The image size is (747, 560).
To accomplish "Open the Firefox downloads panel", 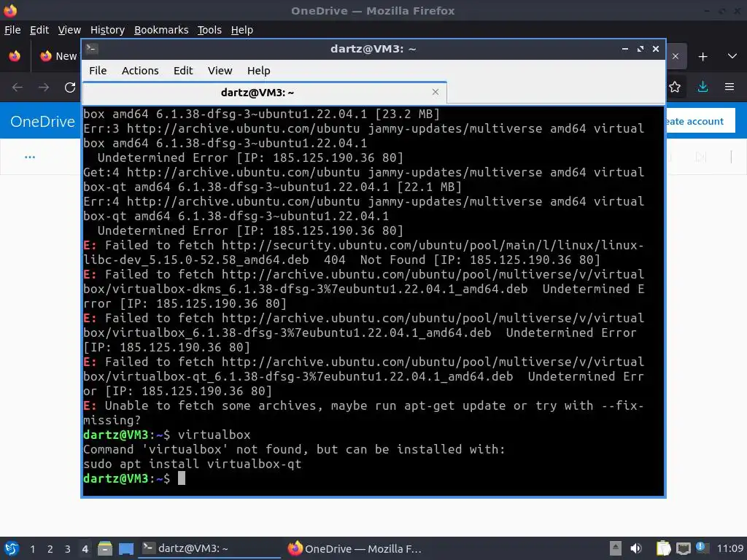I will tap(703, 87).
